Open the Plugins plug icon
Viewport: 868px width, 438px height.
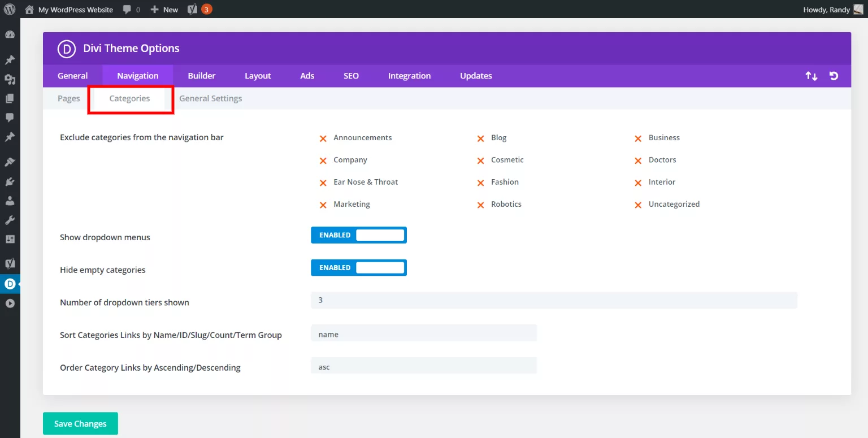pos(10,181)
